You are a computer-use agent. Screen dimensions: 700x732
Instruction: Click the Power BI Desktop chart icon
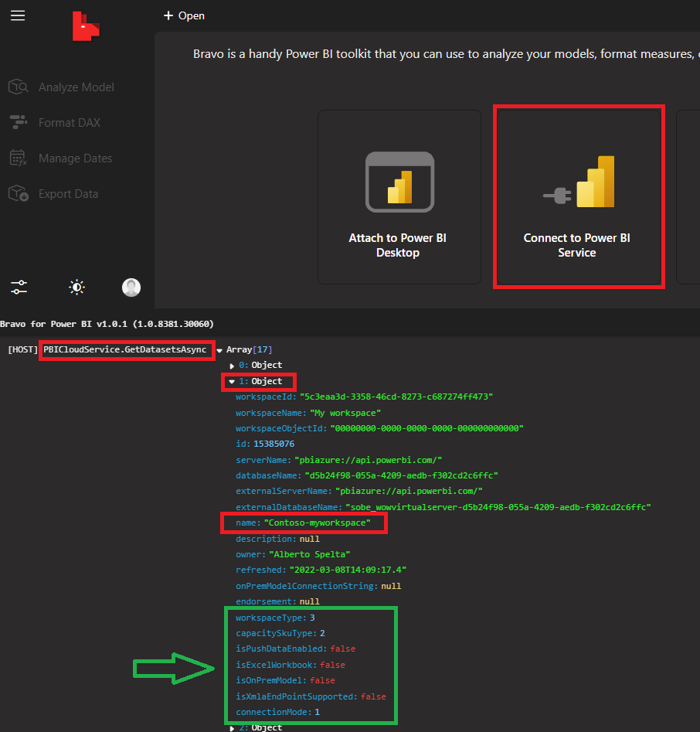[399, 182]
